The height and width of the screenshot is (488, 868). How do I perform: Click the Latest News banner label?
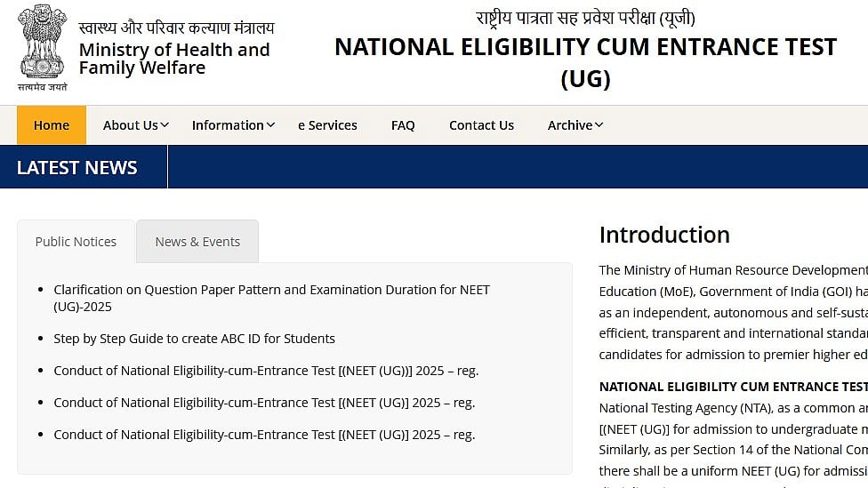click(x=77, y=168)
